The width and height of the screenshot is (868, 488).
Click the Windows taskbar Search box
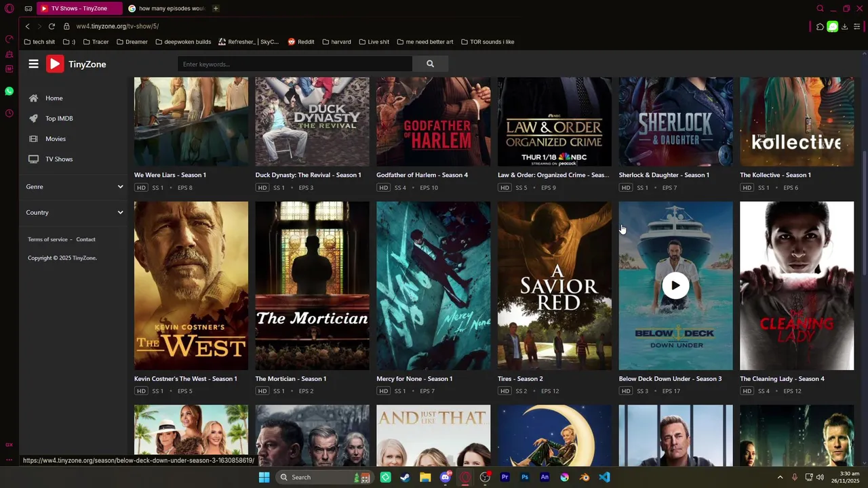[x=323, y=477]
